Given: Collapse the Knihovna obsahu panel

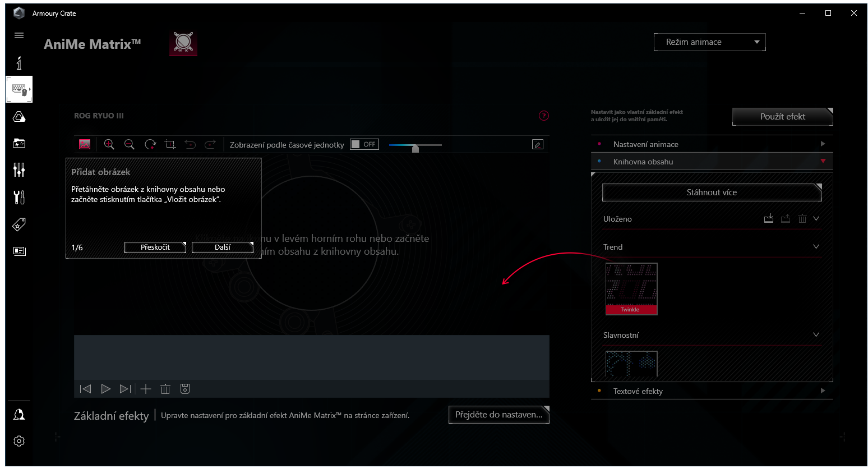Looking at the screenshot, I should click(712, 162).
